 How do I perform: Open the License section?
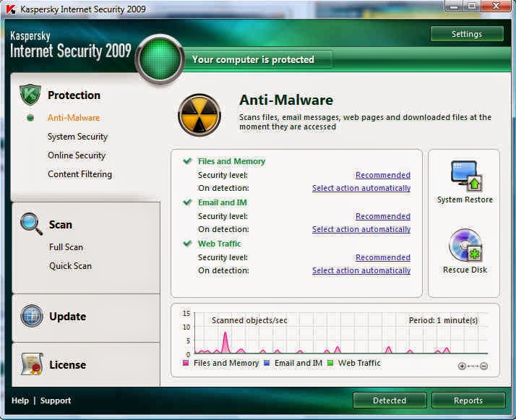point(68,365)
